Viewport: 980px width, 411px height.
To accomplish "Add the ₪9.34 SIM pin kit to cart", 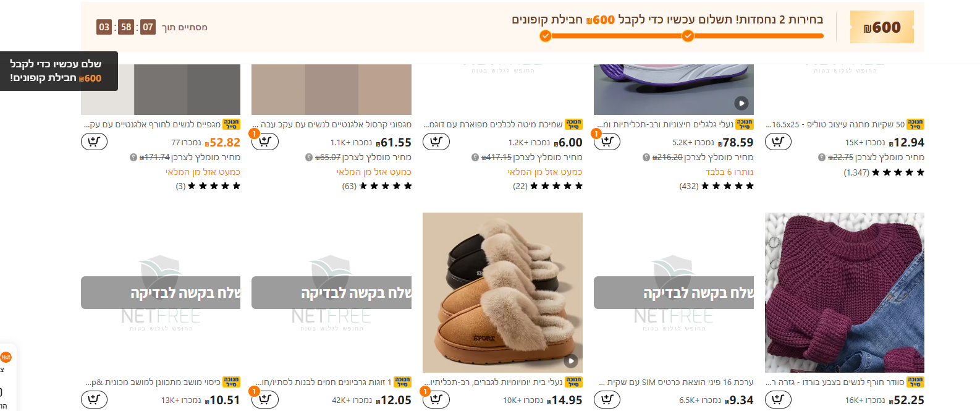I will (607, 400).
